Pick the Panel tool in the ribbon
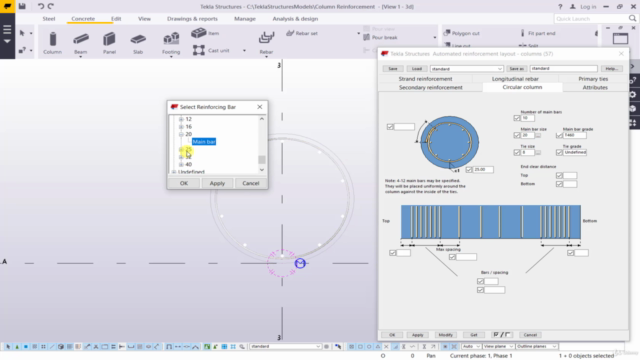 coord(109,43)
